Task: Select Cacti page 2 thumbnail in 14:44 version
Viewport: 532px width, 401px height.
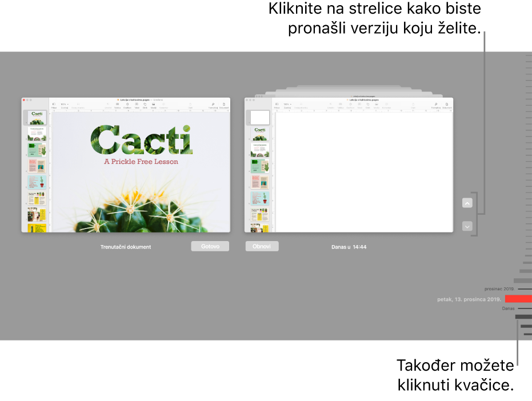Action: [260, 134]
